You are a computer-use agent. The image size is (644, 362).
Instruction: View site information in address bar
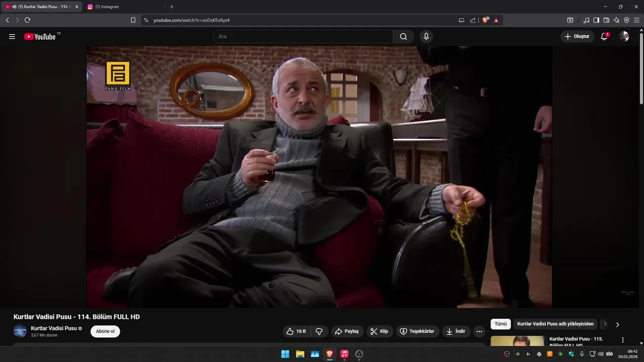146,20
